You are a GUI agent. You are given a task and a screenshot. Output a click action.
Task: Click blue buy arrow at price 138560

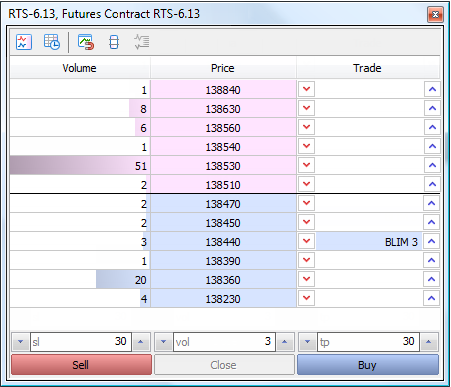pyautogui.click(x=432, y=127)
